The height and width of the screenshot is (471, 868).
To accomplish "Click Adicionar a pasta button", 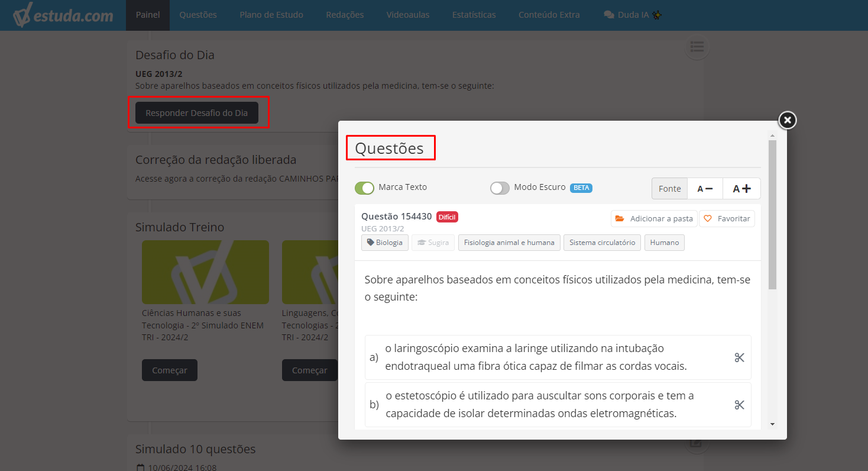I will coord(654,218).
